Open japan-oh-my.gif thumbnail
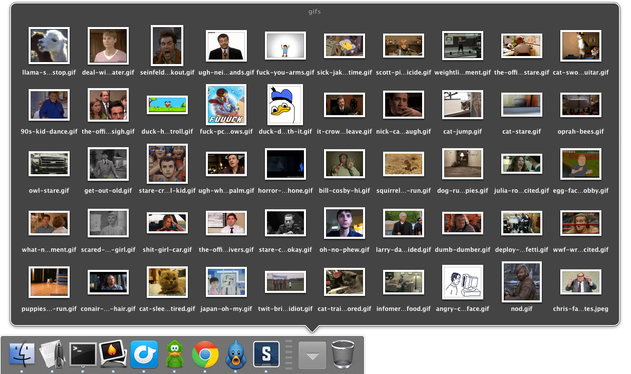This screenshot has height=374, width=631. pyautogui.click(x=226, y=282)
